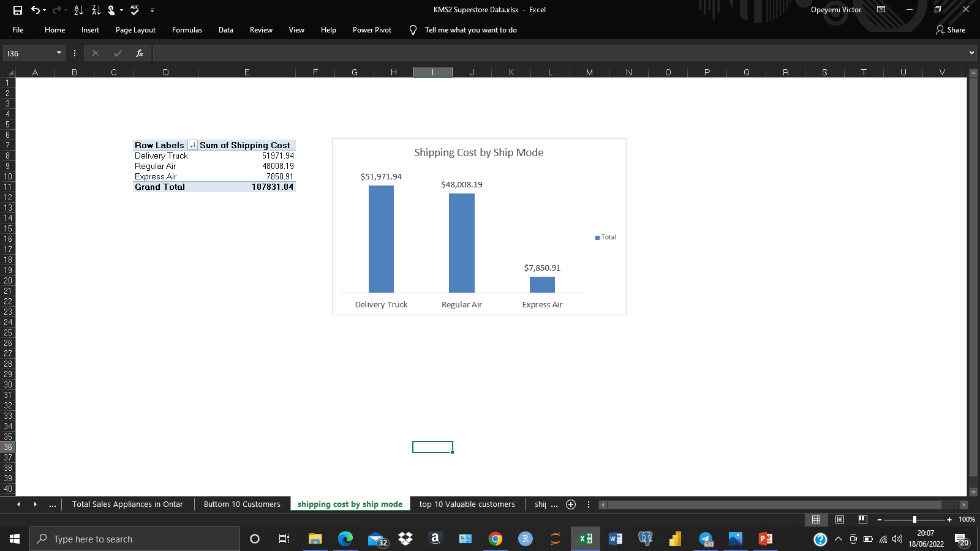The image size is (980, 551).
Task: Add a new worksheet with the plus button
Action: [571, 504]
